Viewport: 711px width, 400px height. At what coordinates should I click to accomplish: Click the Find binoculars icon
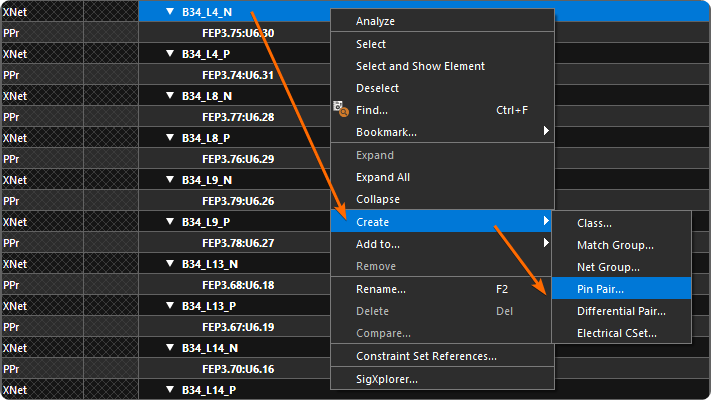click(x=339, y=109)
